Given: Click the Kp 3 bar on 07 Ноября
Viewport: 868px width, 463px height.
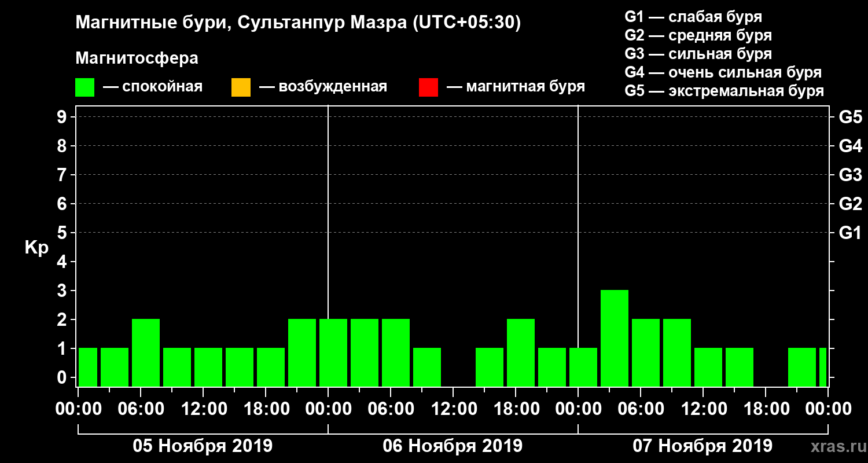Looking at the screenshot, I should pyautogui.click(x=615, y=338).
